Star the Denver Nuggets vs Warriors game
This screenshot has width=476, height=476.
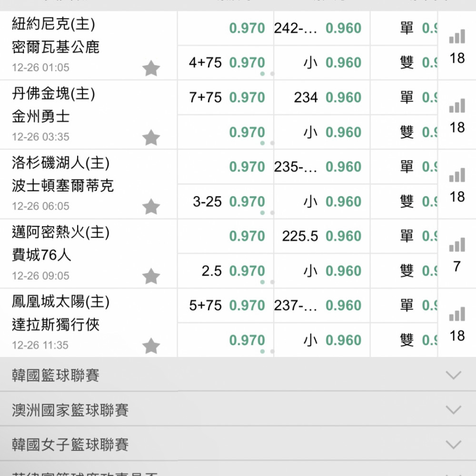pos(151,138)
